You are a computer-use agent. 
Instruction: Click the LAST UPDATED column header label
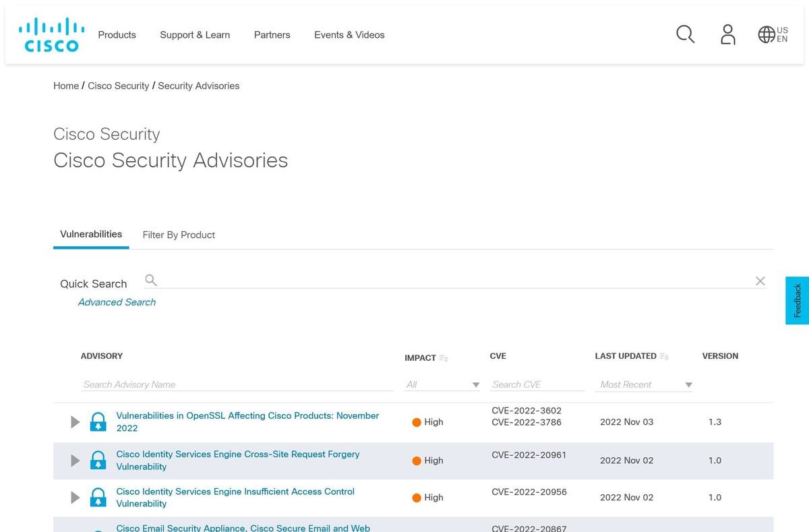pos(626,356)
